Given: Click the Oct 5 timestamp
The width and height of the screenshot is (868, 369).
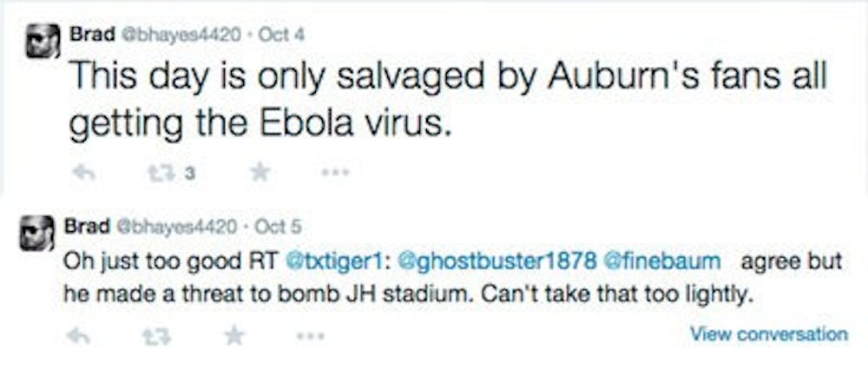Looking at the screenshot, I should [x=282, y=227].
